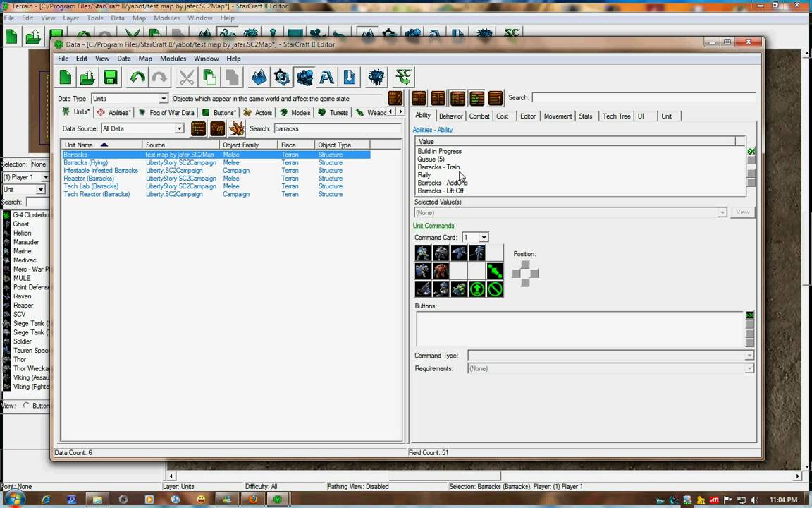Image resolution: width=812 pixels, height=508 pixels.
Task: Click the right arrow of the Position control
Action: click(x=534, y=273)
